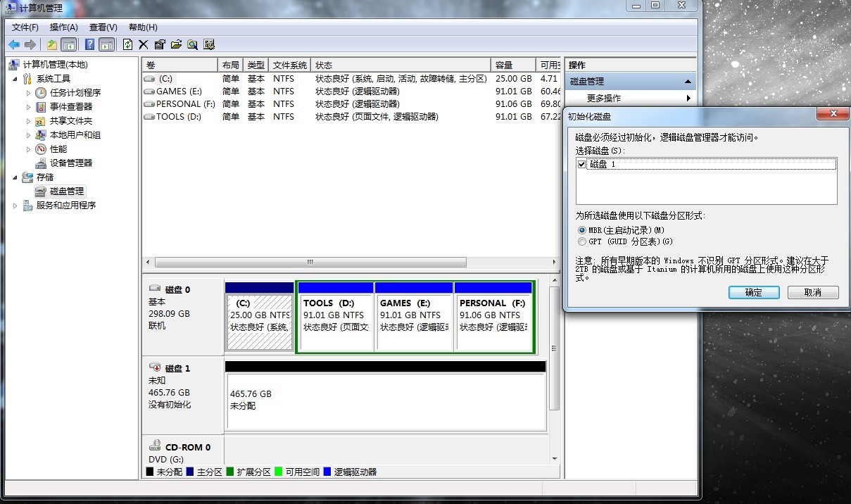
Task: Expand the 事件查看器 node arrow
Action: click(29, 107)
